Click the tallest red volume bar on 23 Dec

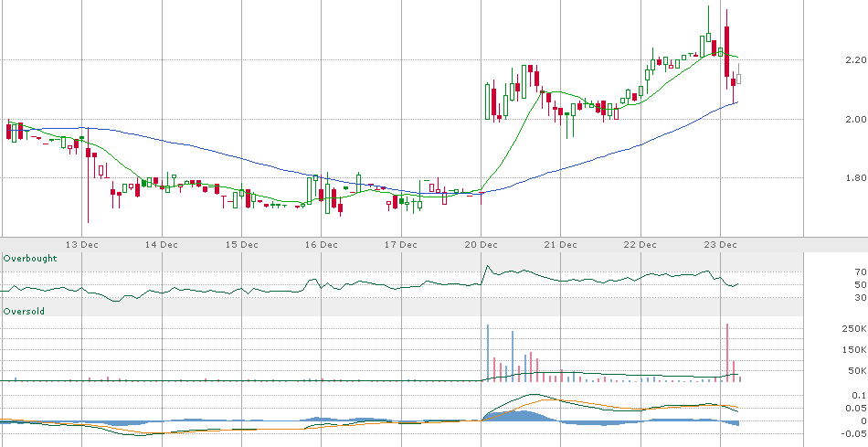(727, 352)
